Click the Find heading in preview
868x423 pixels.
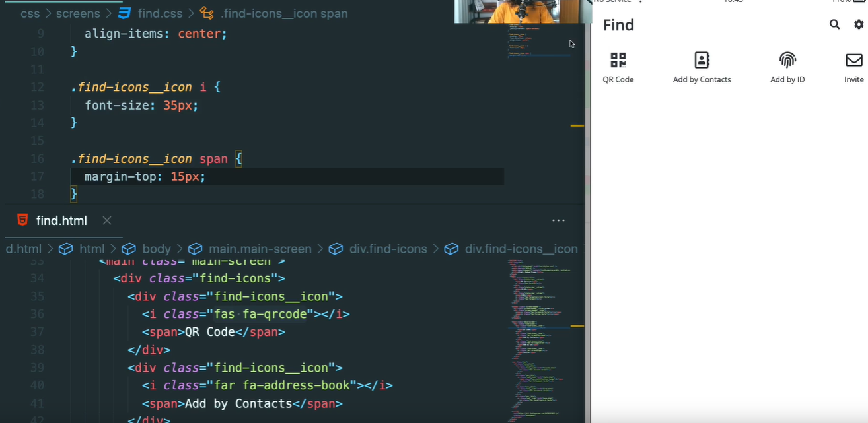(618, 25)
